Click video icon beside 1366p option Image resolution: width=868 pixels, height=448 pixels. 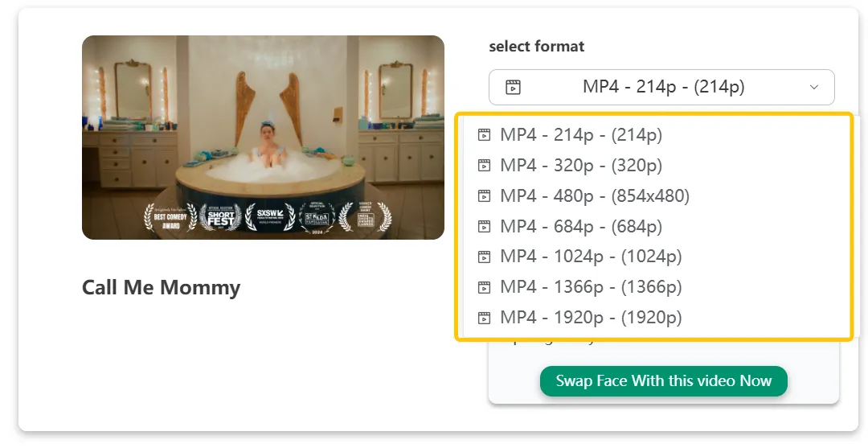[x=485, y=287]
